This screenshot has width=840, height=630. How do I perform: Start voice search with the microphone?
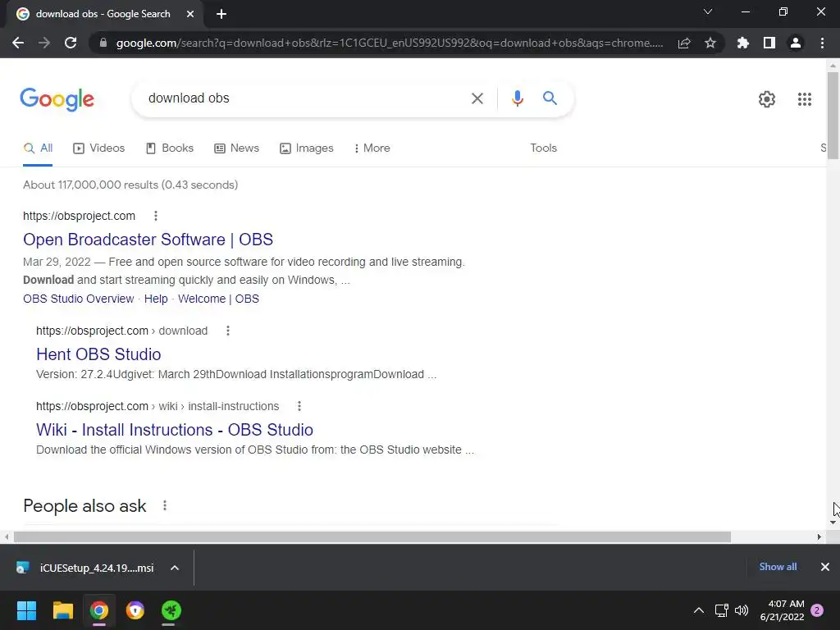[517, 98]
